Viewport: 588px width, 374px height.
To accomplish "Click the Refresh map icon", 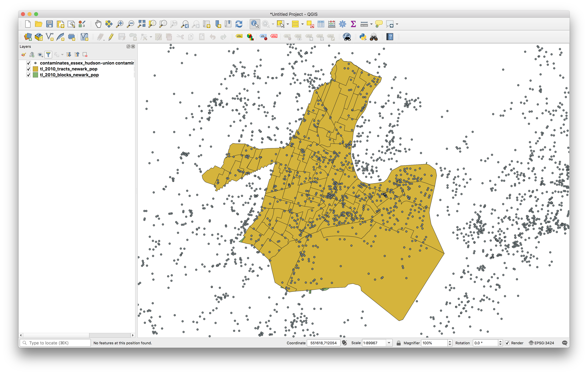I will (239, 24).
